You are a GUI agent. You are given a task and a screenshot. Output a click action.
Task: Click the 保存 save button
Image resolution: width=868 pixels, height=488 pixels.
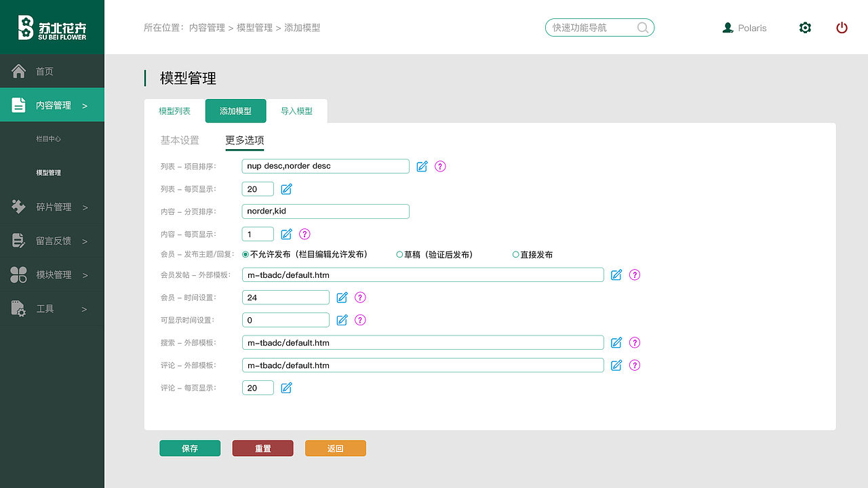point(190,448)
